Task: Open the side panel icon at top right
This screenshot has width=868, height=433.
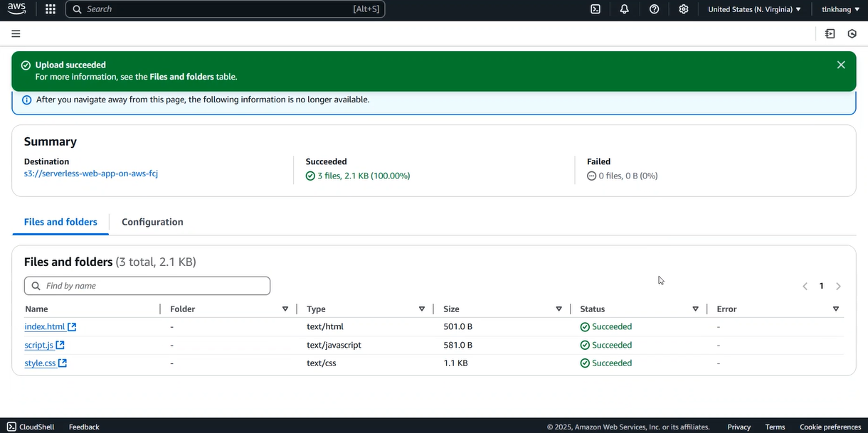Action: tap(830, 33)
